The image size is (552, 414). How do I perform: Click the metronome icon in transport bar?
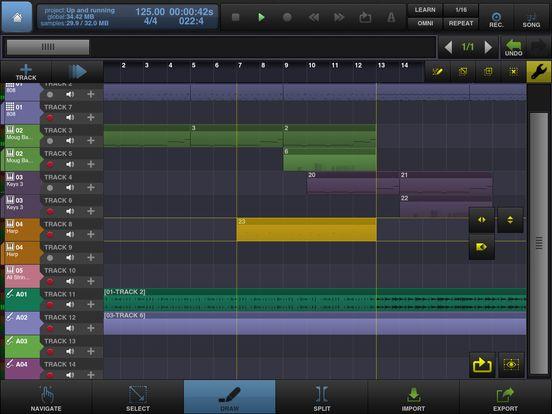point(391,17)
